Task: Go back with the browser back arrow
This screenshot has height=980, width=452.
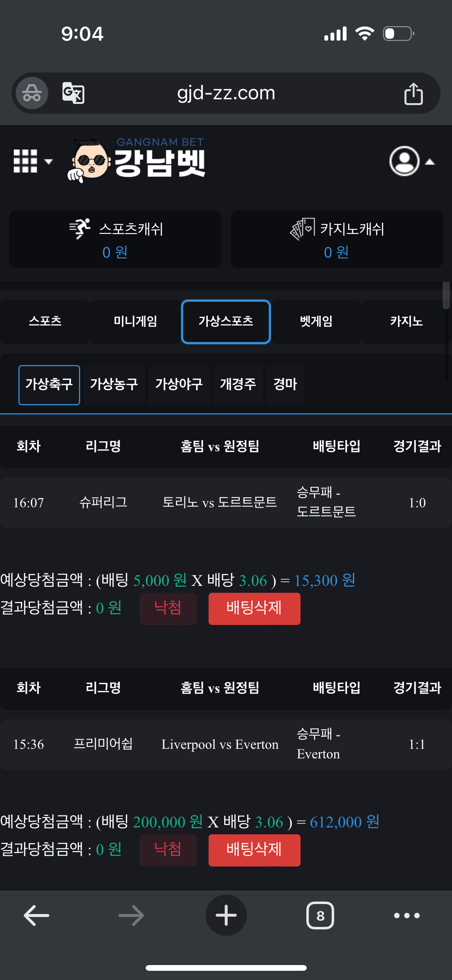Action: point(36,916)
